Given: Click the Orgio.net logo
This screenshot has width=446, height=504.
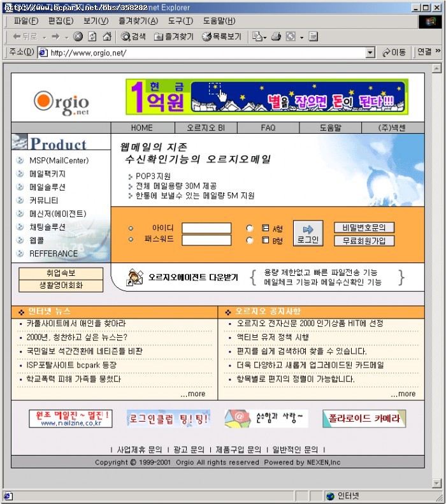Looking at the screenshot, I should 61,103.
